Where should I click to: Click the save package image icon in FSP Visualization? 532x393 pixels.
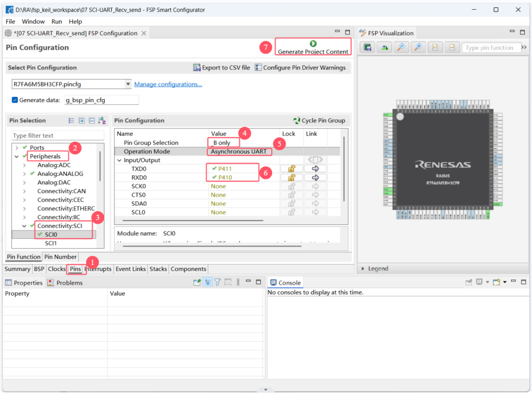click(x=367, y=47)
